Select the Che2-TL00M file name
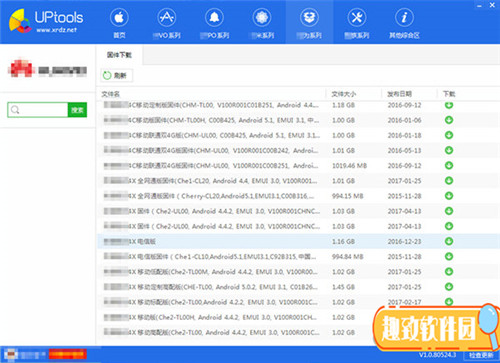The width and height of the screenshot is (500, 363). (x=210, y=272)
